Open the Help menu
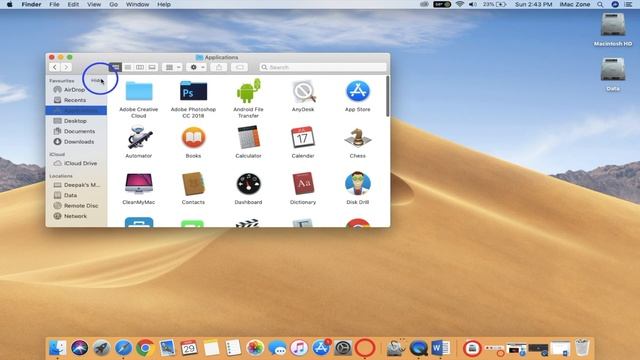 [x=164, y=4]
